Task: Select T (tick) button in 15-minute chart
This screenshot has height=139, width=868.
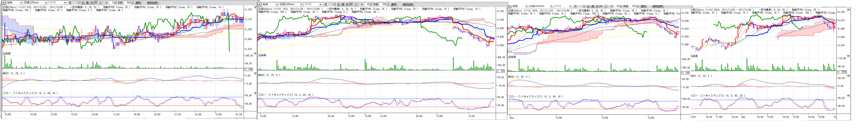Action: point(356,4)
